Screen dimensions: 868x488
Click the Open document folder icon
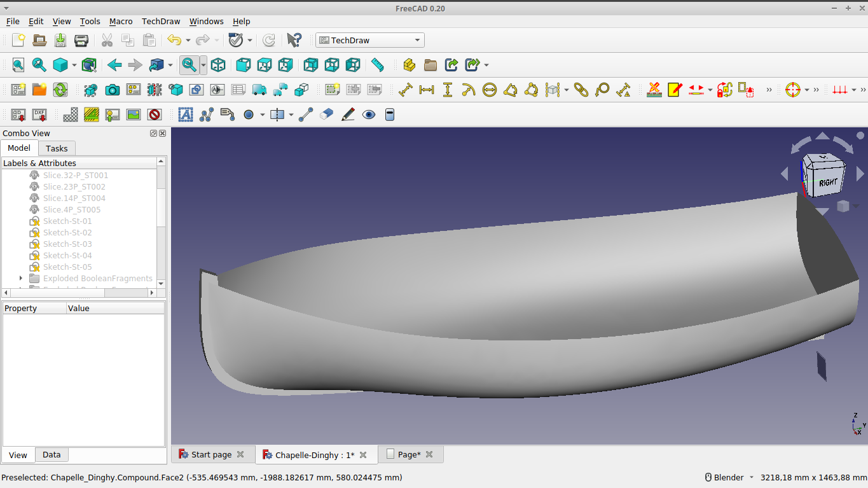(x=39, y=40)
